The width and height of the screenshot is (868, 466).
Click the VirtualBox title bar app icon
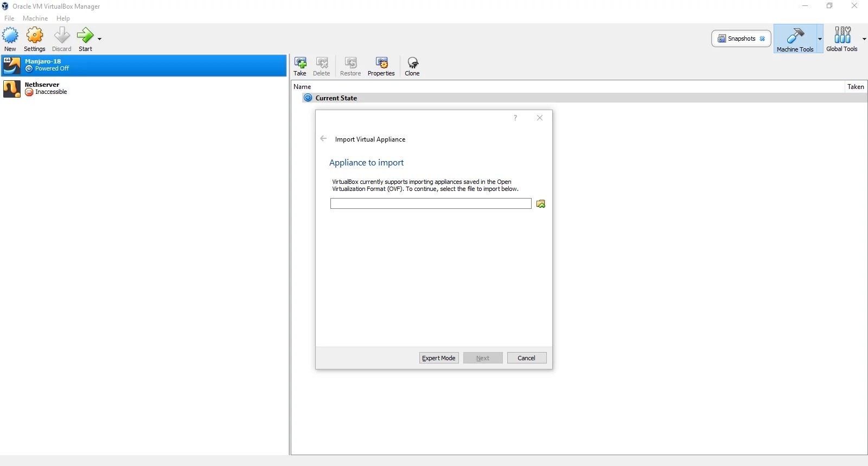(x=5, y=6)
